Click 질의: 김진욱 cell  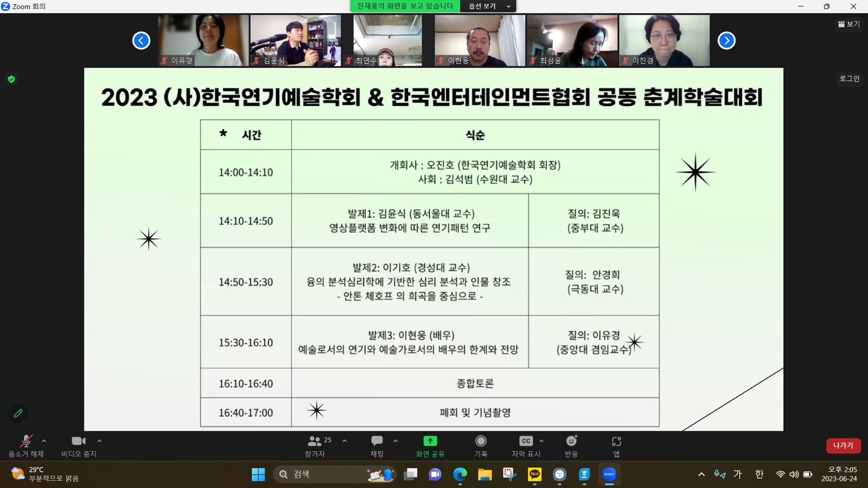pyautogui.click(x=594, y=221)
